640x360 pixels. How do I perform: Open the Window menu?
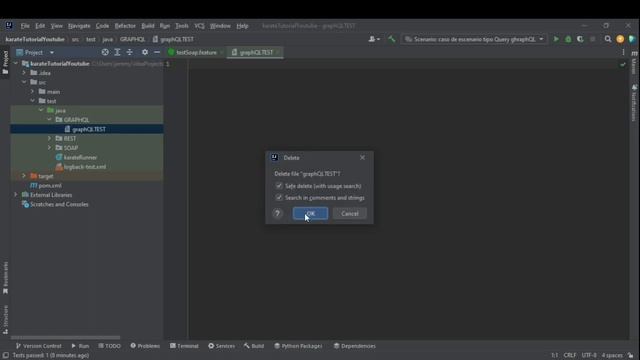(220, 26)
